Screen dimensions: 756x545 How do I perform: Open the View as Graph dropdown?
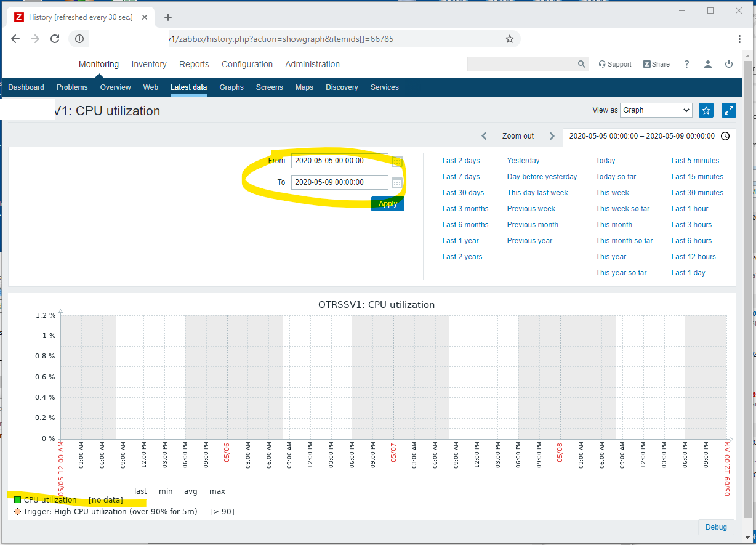[x=656, y=110]
